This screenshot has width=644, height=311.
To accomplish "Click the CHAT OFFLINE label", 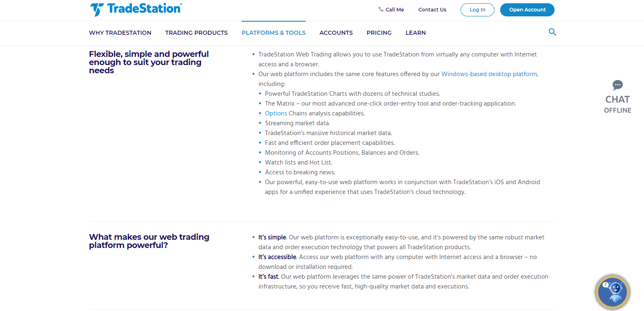I will coord(617,104).
